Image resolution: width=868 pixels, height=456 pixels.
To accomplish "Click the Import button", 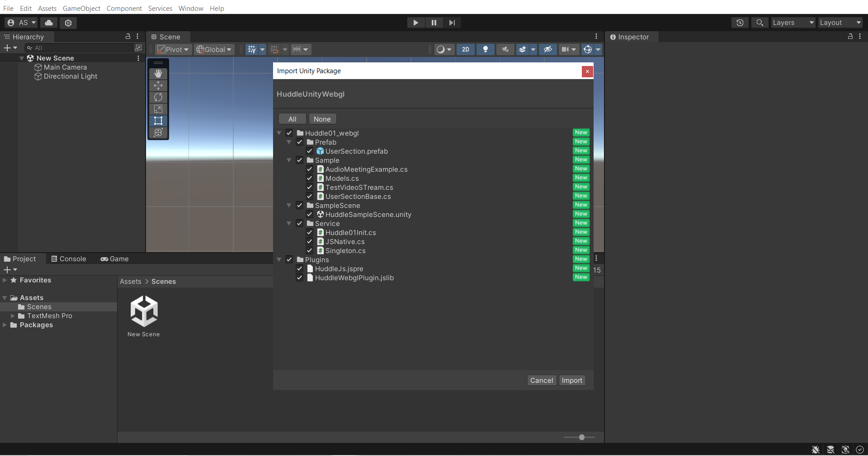I will tap(572, 381).
